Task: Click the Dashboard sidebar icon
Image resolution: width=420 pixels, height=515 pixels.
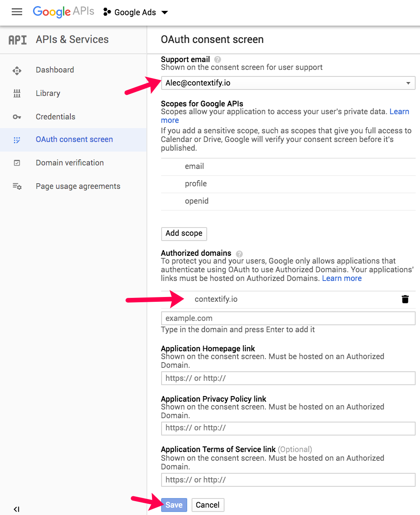Action: [17, 70]
